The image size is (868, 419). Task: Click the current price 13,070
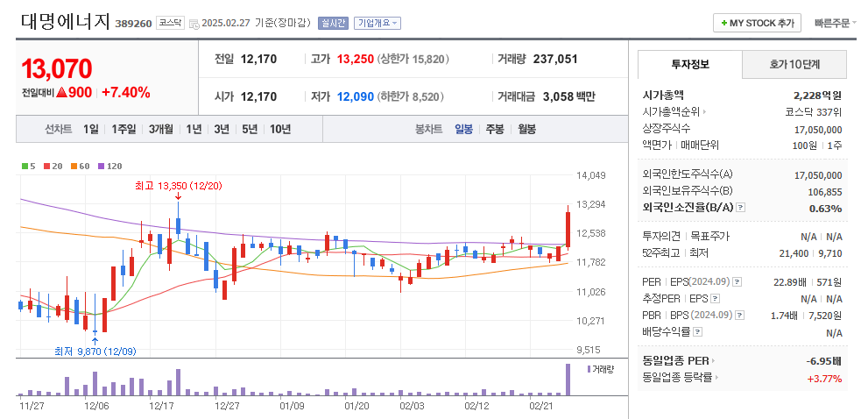pyautogui.click(x=56, y=68)
